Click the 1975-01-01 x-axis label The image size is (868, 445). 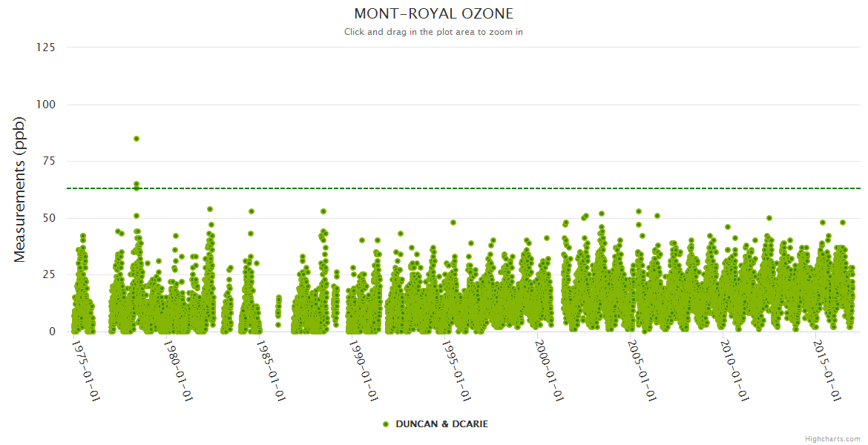[x=85, y=369]
